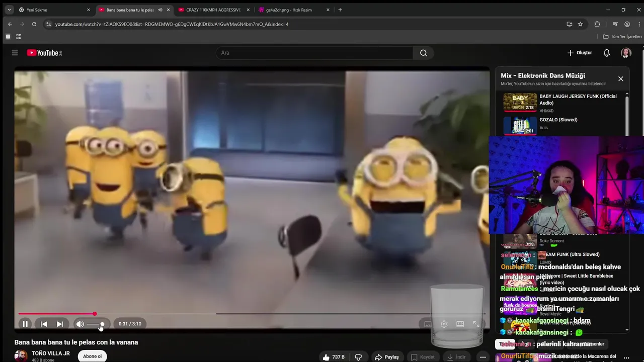The image size is (644, 362).
Task: View site information icon in address bar
Action: pyautogui.click(x=48, y=24)
